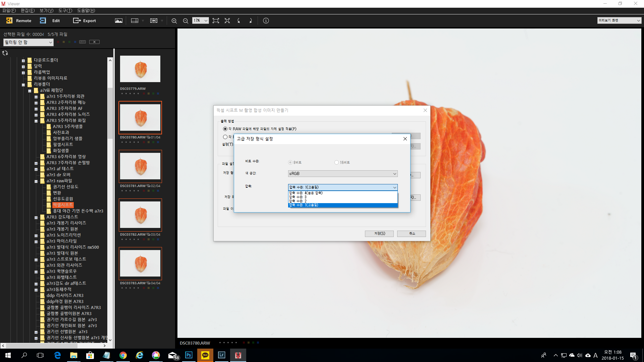Open the 필터링 안 함 filter dropdown

click(x=29, y=42)
